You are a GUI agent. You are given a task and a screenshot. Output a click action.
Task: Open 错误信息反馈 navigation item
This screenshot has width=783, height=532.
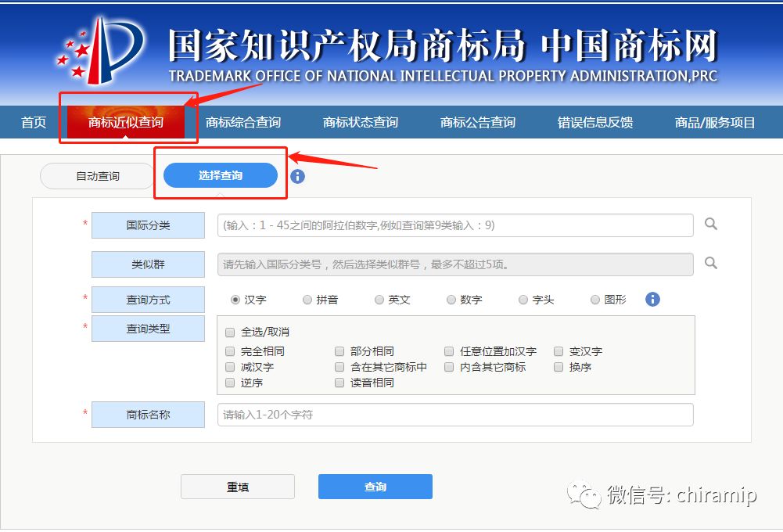(x=595, y=122)
